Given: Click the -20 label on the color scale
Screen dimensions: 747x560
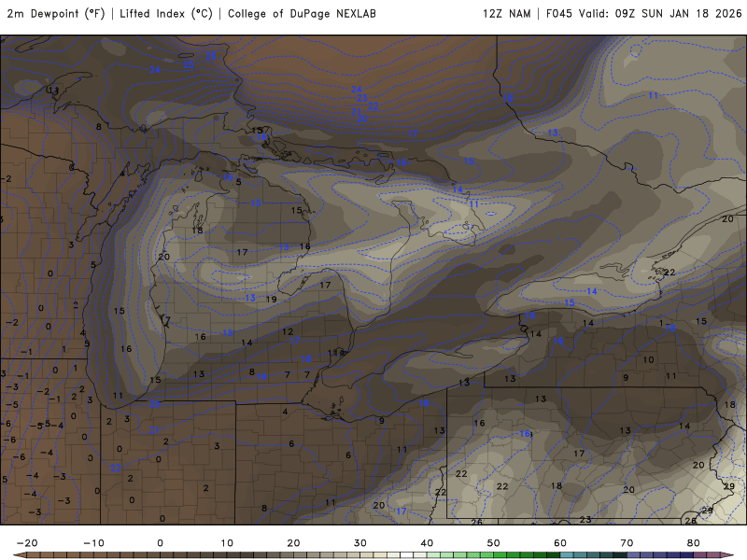Looking at the screenshot, I should pyautogui.click(x=27, y=543).
